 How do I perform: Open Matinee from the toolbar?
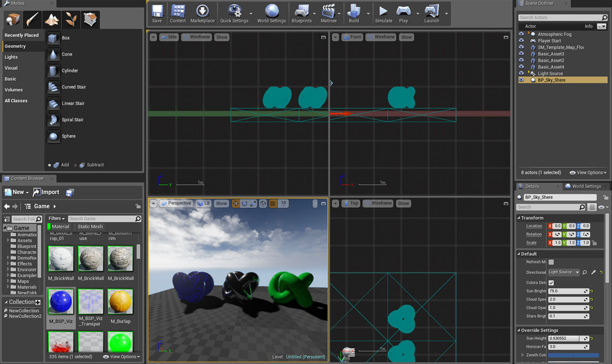(329, 12)
